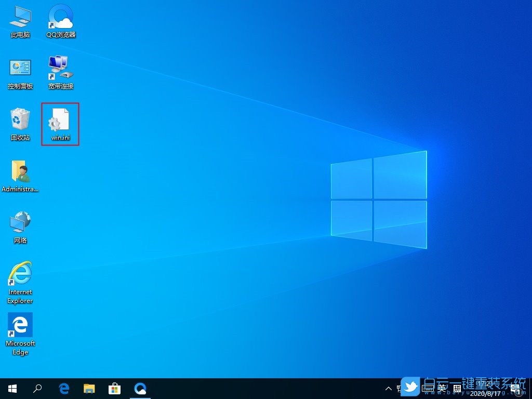
Task: Open Windows Search on the taskbar
Action: coord(37,388)
